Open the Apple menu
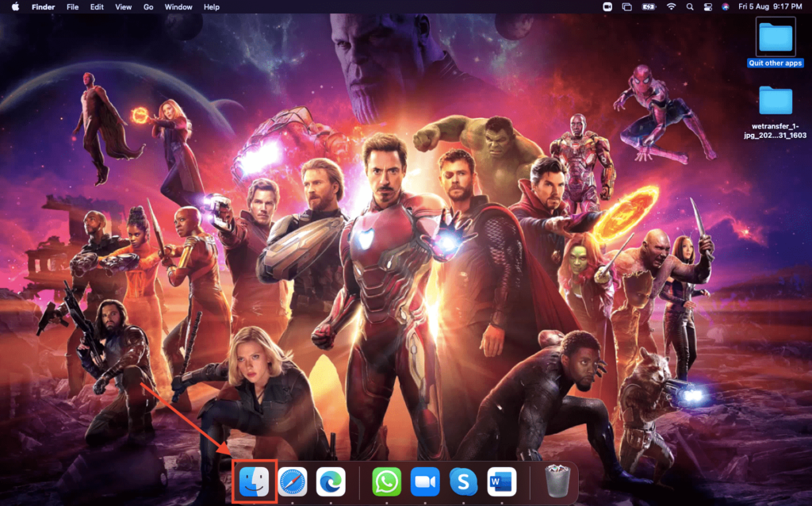The width and height of the screenshot is (812, 506). click(15, 6)
